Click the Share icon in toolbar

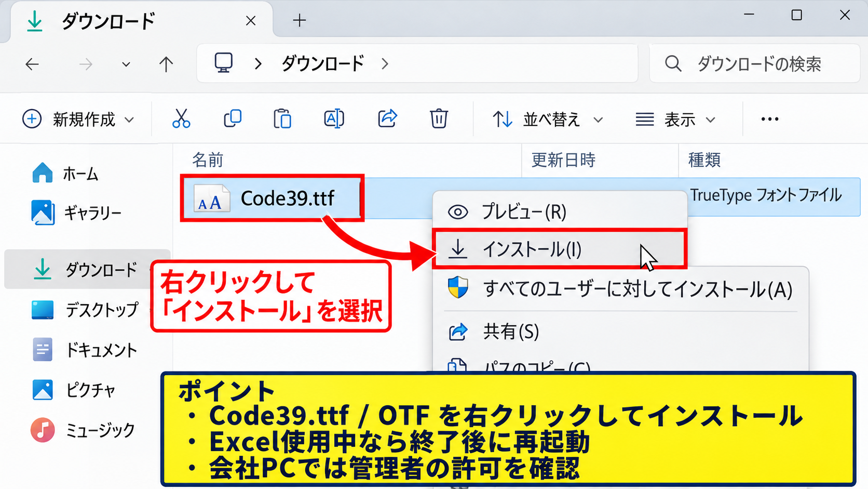click(x=387, y=118)
